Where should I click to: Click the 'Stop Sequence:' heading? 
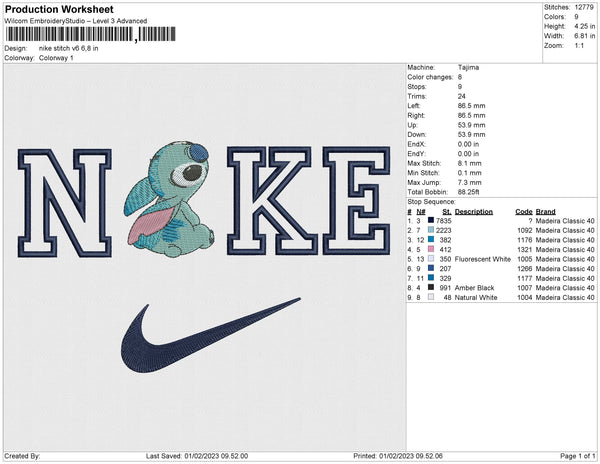[x=431, y=202]
